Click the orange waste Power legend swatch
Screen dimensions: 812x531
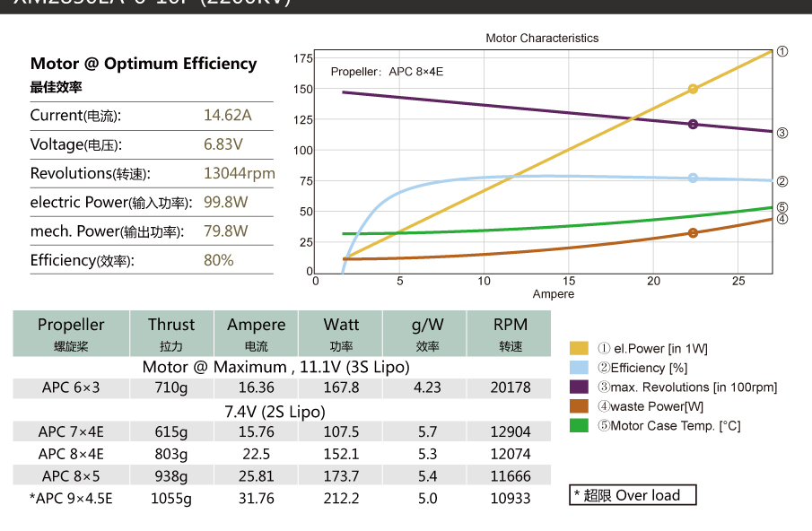[x=579, y=405]
